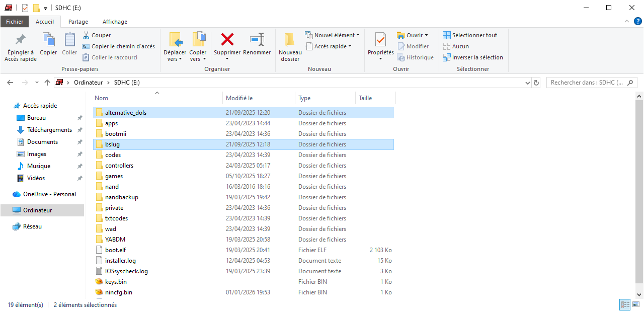The width and height of the screenshot is (644, 311).
Task: Create a folder with Nouveau dossier
Action: 290,47
